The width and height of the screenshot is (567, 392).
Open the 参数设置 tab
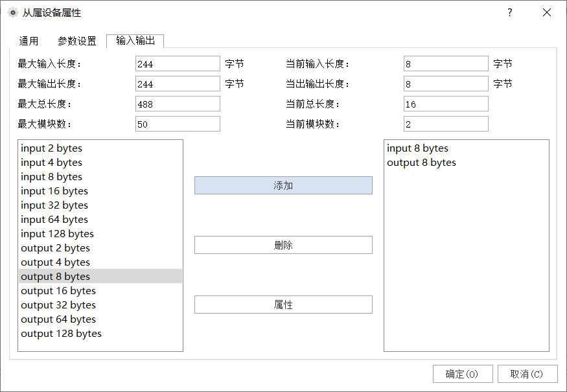click(x=76, y=41)
